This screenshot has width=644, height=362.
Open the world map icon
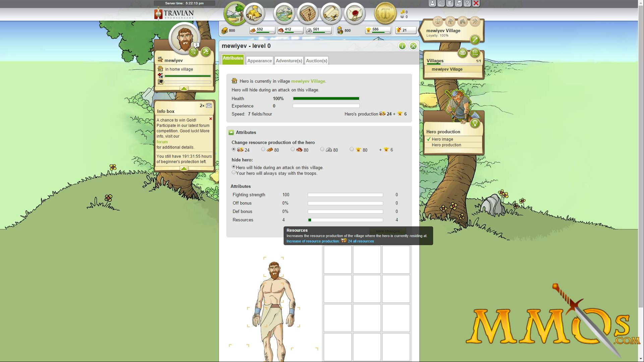click(284, 14)
